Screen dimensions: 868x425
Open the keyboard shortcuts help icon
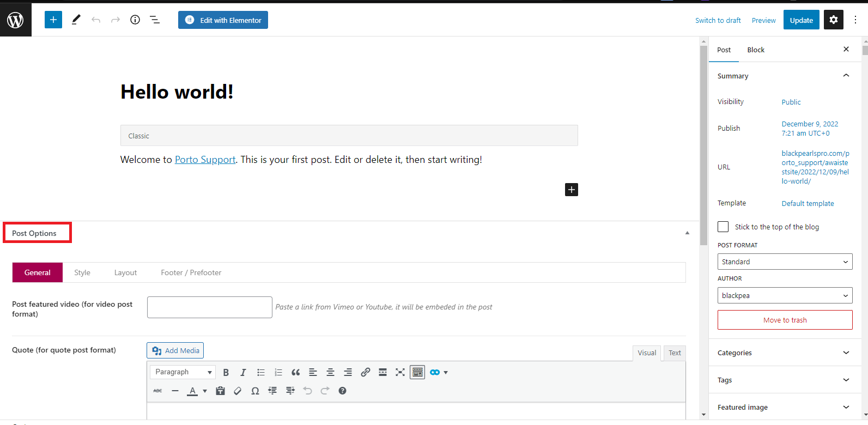(x=342, y=391)
